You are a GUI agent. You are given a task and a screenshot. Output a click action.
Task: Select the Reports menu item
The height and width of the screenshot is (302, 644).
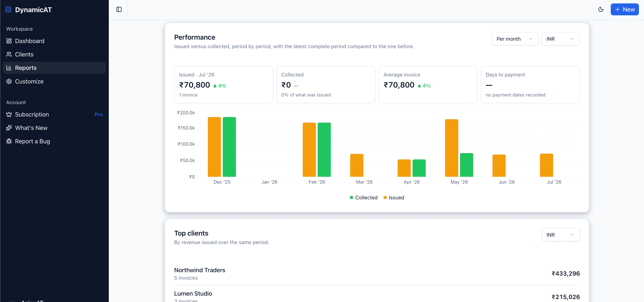click(54, 68)
